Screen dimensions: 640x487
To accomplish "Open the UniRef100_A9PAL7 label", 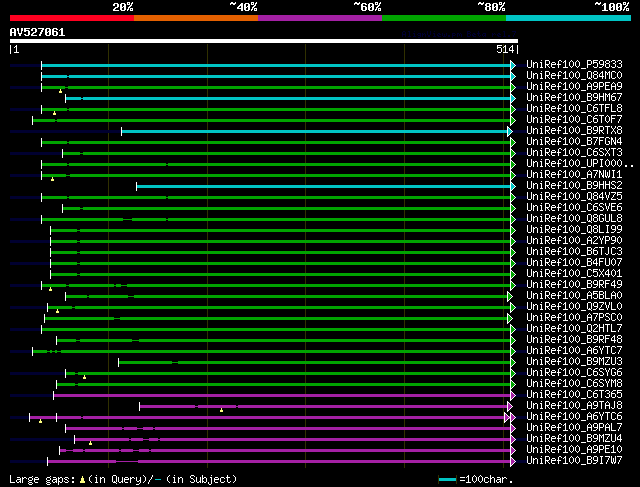I will click(x=574, y=428).
